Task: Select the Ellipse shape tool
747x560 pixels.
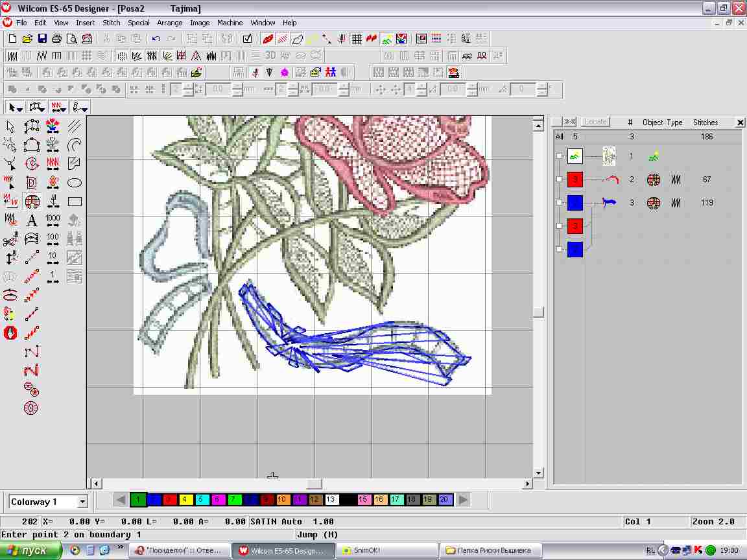Action: pyautogui.click(x=75, y=183)
